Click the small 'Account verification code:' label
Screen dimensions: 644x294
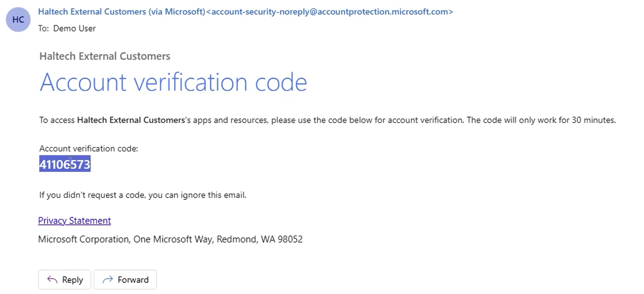point(89,149)
